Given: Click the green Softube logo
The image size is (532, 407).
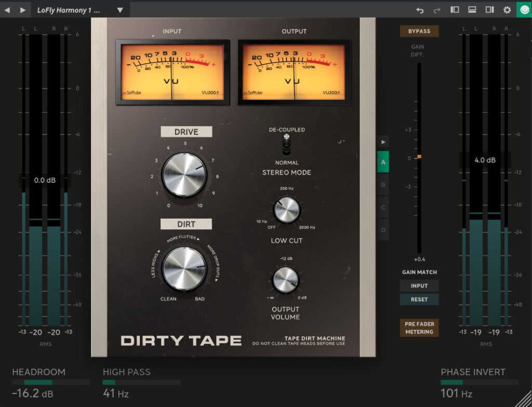Looking at the screenshot, I should click(x=524, y=10).
